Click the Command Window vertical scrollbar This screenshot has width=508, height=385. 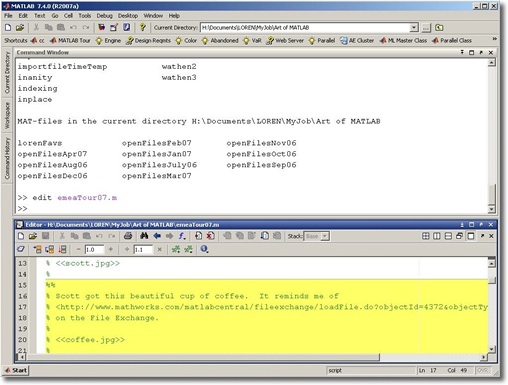(x=492, y=136)
